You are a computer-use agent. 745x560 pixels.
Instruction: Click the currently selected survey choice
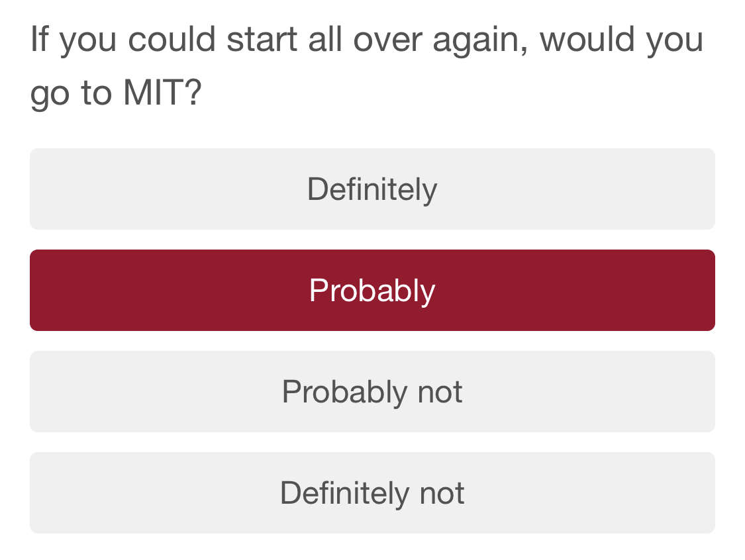tap(372, 290)
